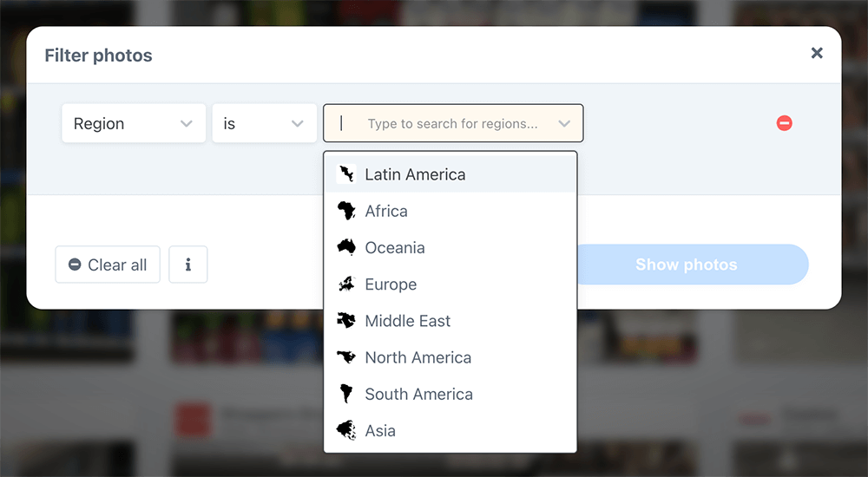Choose Asia from the region list
Viewport: 868px width, 477px height.
(x=450, y=430)
